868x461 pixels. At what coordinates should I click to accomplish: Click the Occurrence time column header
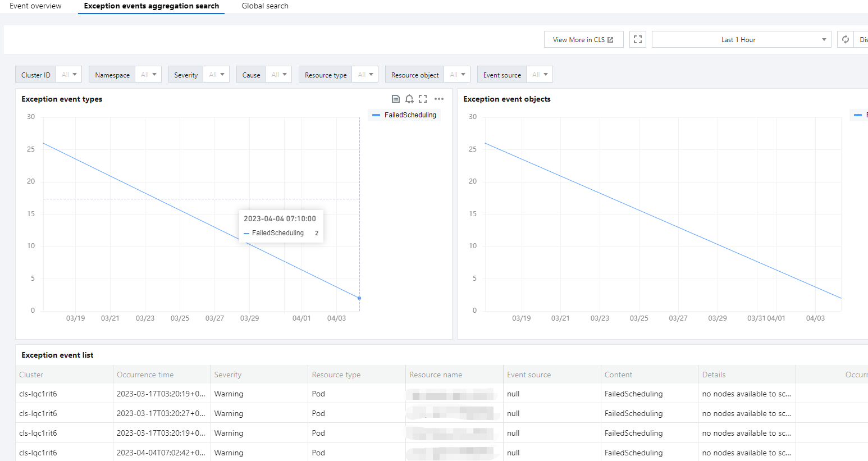[x=145, y=375]
